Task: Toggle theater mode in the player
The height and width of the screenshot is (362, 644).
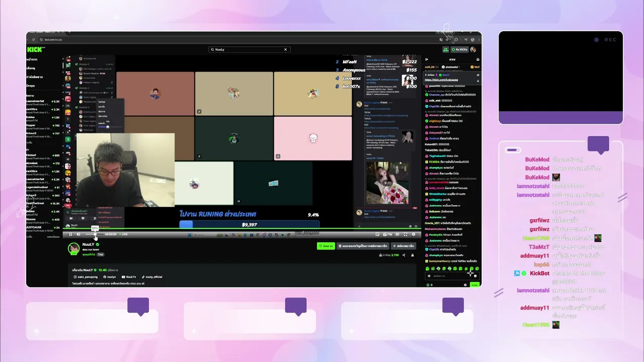Action: click(x=397, y=234)
